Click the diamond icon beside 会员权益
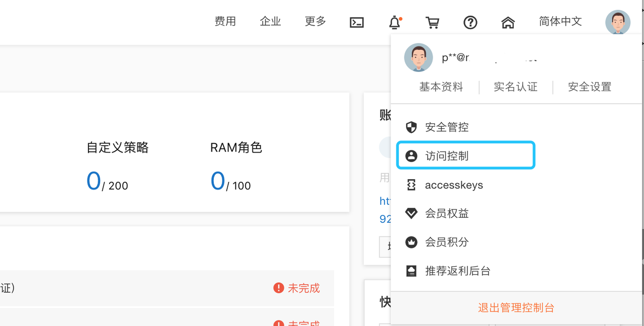This screenshot has width=644, height=326. coord(411,214)
